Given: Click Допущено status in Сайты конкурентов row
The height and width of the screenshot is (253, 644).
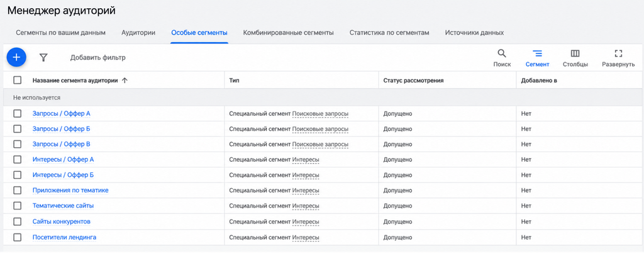Looking at the screenshot, I should [397, 222].
